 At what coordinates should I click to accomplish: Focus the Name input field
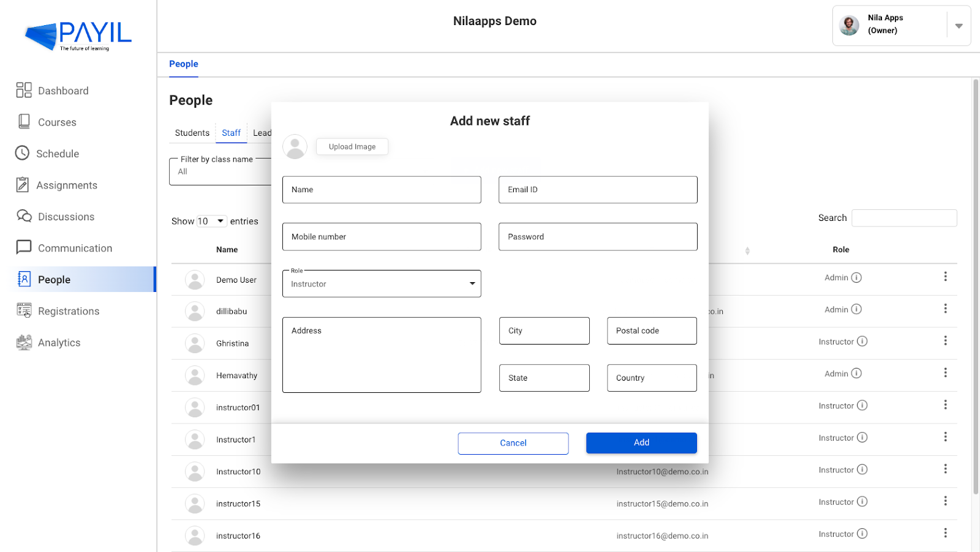click(x=382, y=190)
